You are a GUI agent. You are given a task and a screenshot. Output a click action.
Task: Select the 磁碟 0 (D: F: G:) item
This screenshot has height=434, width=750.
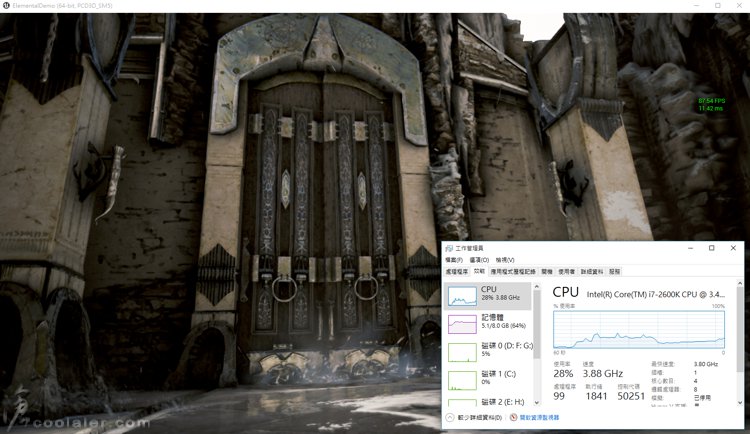[488, 352]
